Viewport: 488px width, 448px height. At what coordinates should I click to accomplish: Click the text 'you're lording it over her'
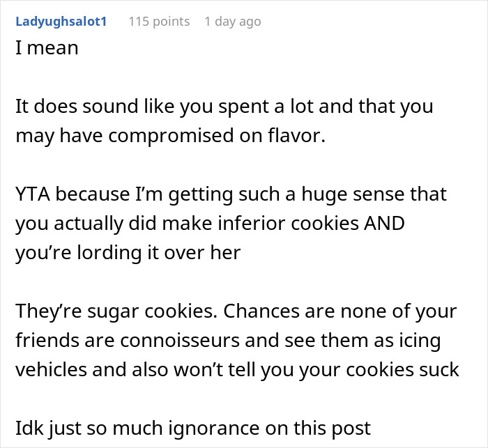(128, 253)
